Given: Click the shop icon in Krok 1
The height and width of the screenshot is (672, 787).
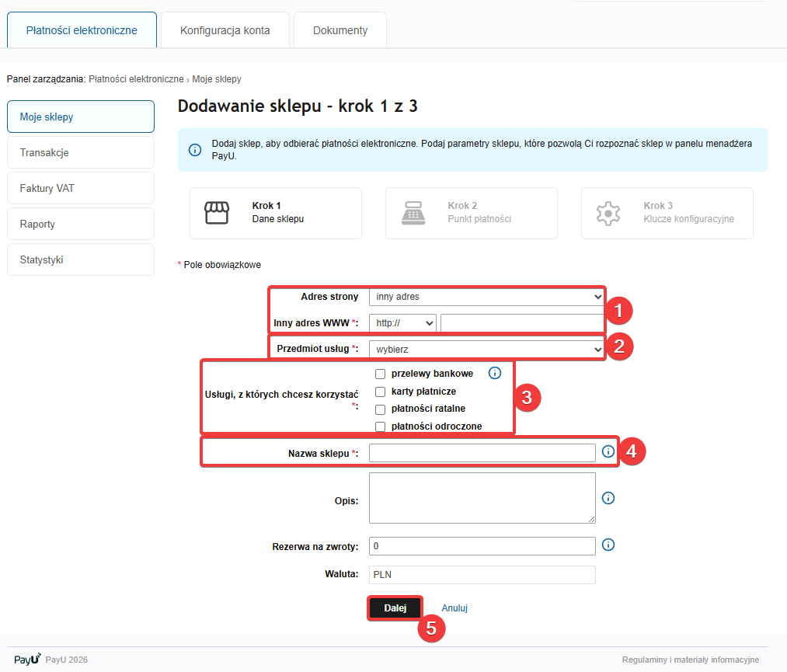Looking at the screenshot, I should (218, 213).
